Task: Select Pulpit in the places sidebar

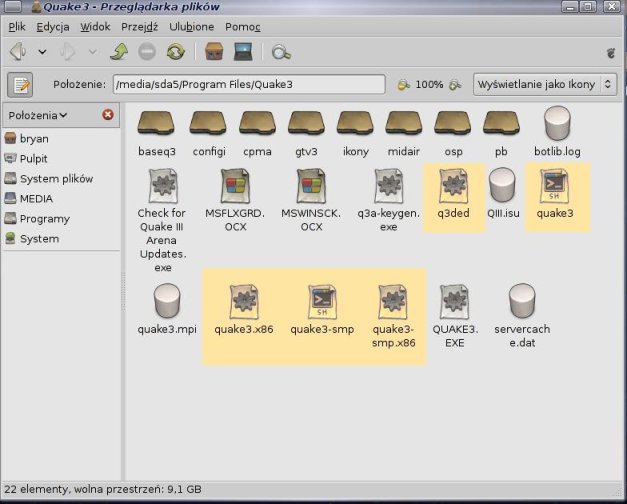Action: pyautogui.click(x=60, y=159)
